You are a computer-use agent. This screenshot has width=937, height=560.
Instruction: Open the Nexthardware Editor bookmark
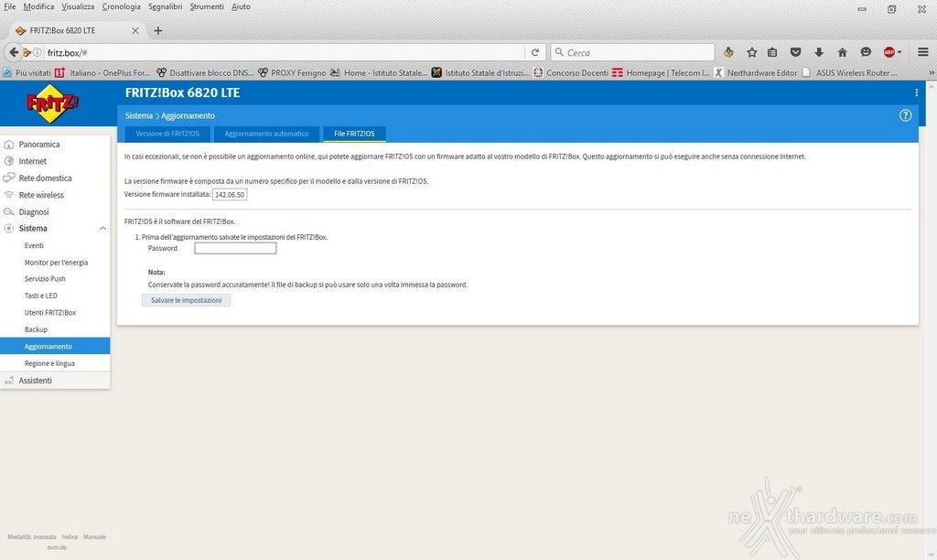(x=755, y=73)
